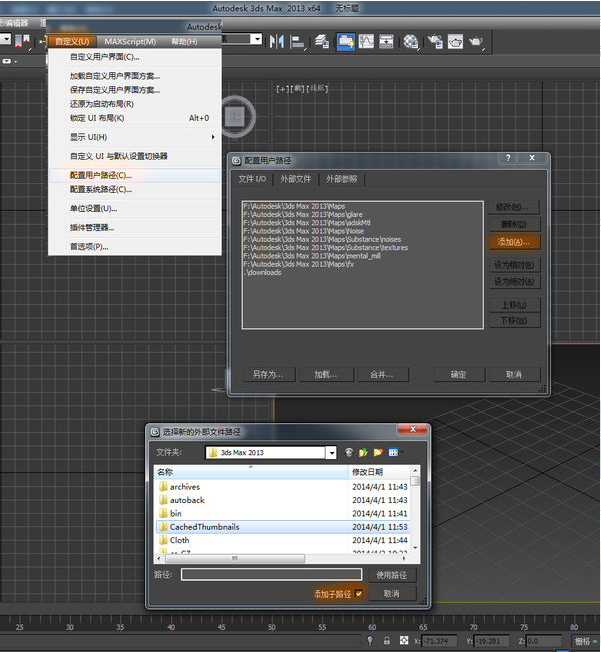Click the named selection set flags icon

click(22, 42)
